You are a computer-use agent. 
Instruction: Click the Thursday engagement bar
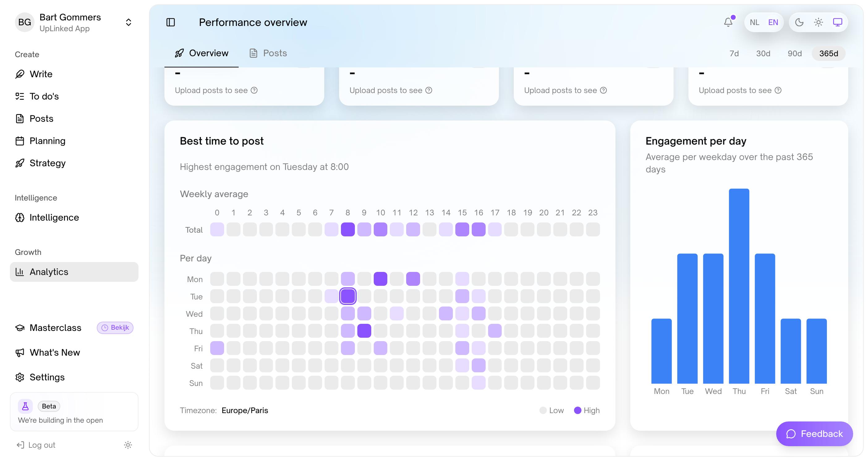tap(739, 286)
